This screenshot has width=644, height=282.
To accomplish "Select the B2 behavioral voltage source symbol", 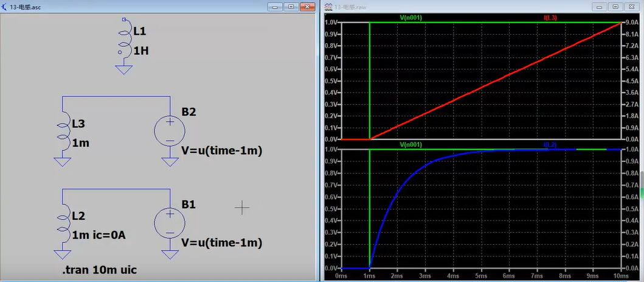I will (x=170, y=132).
